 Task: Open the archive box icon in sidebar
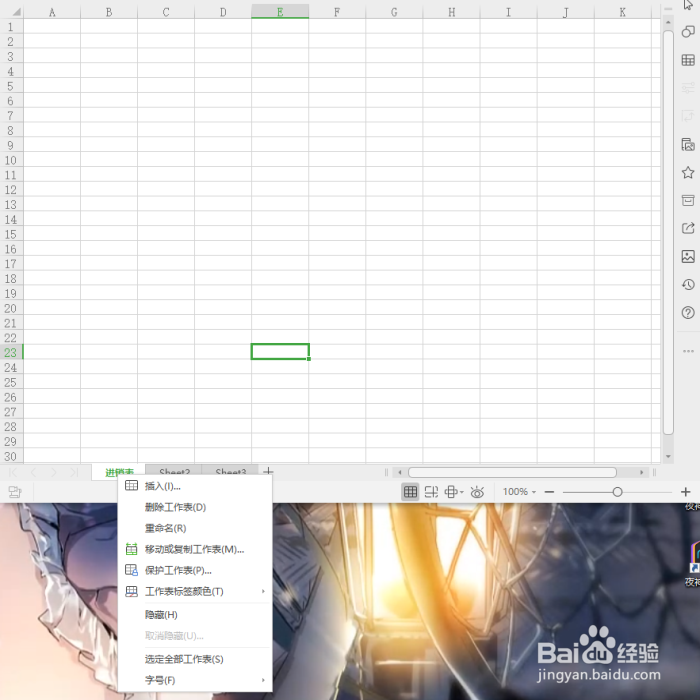[688, 200]
